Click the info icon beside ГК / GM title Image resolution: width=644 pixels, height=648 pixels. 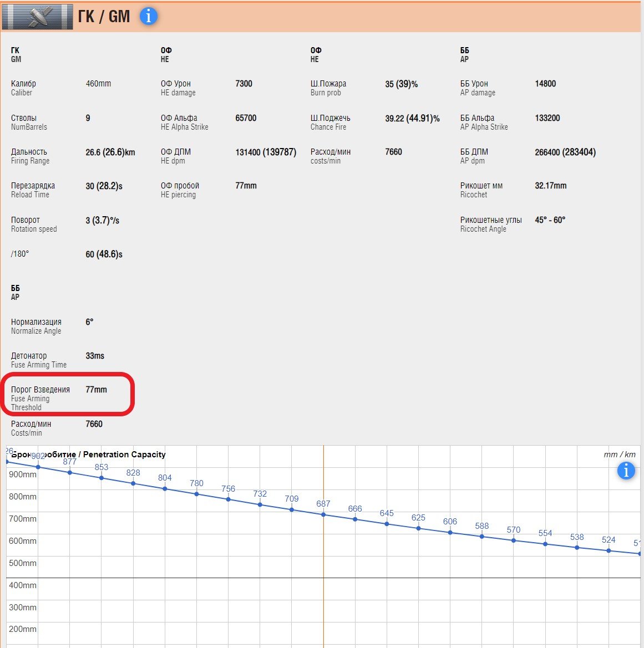148,17
